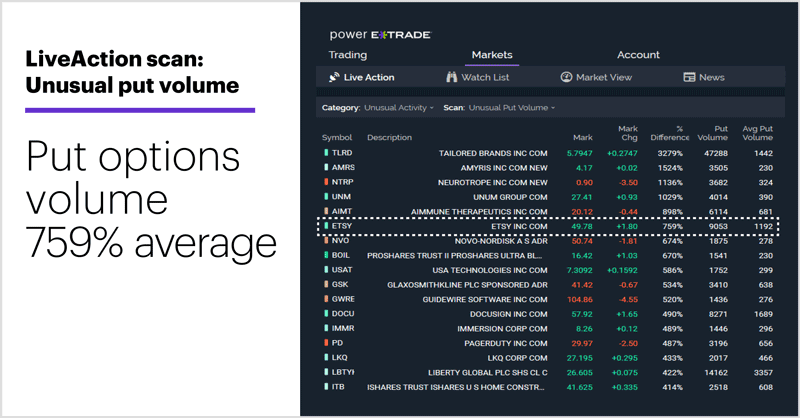Viewport: 800px width, 418px height.
Task: Select the DOCU symbol
Action: pyautogui.click(x=343, y=313)
